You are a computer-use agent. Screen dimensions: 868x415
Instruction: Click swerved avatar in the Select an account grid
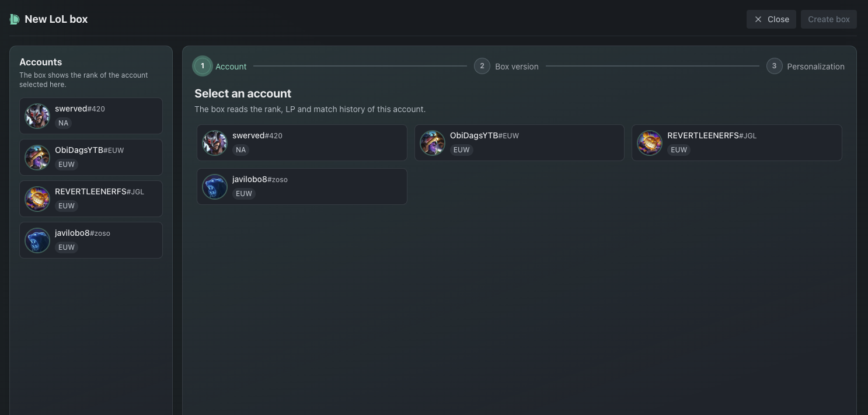pos(215,143)
